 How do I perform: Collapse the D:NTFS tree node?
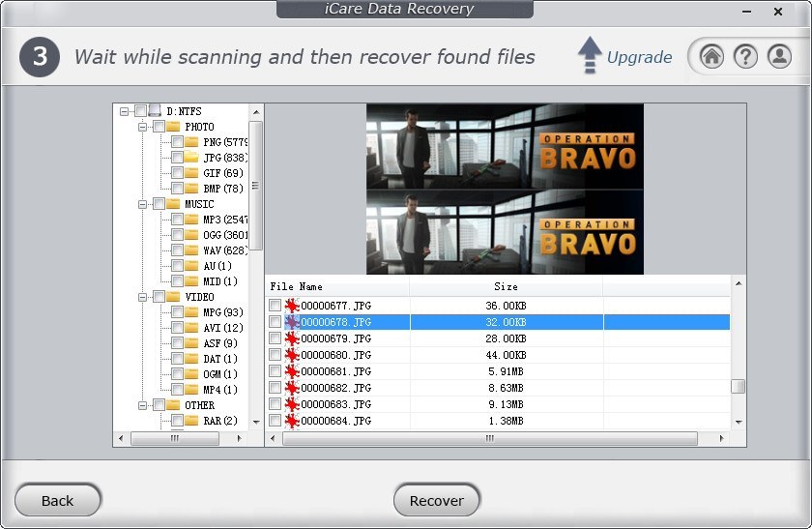(125, 111)
